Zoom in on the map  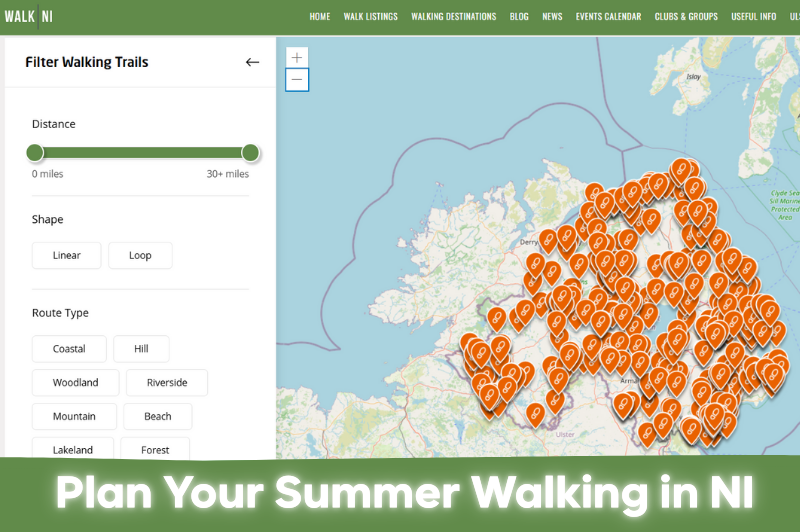297,58
